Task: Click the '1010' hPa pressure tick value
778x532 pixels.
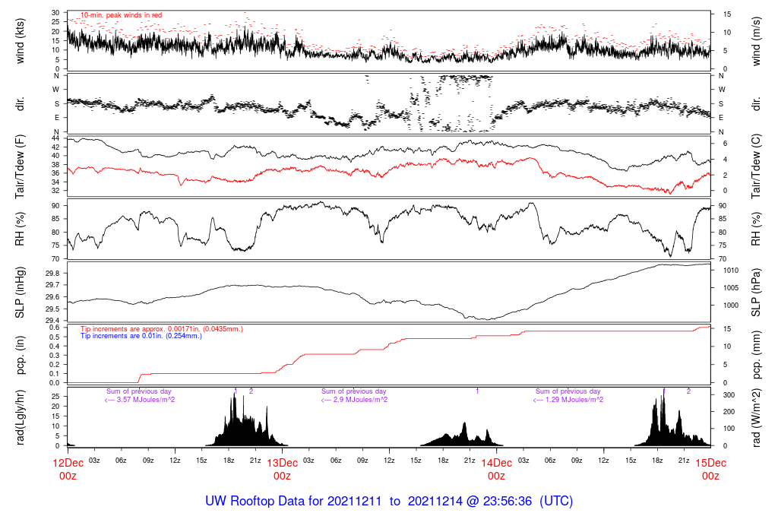Action: [731, 271]
